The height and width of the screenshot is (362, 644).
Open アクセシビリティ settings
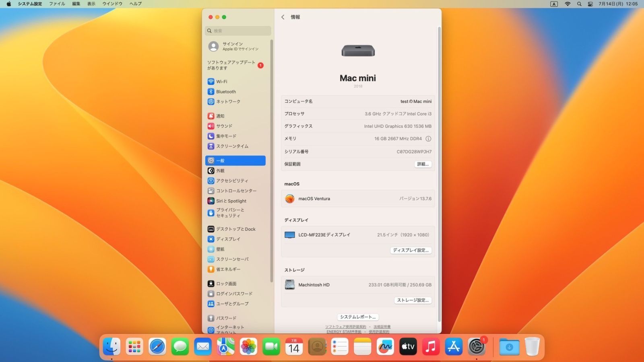point(235,181)
